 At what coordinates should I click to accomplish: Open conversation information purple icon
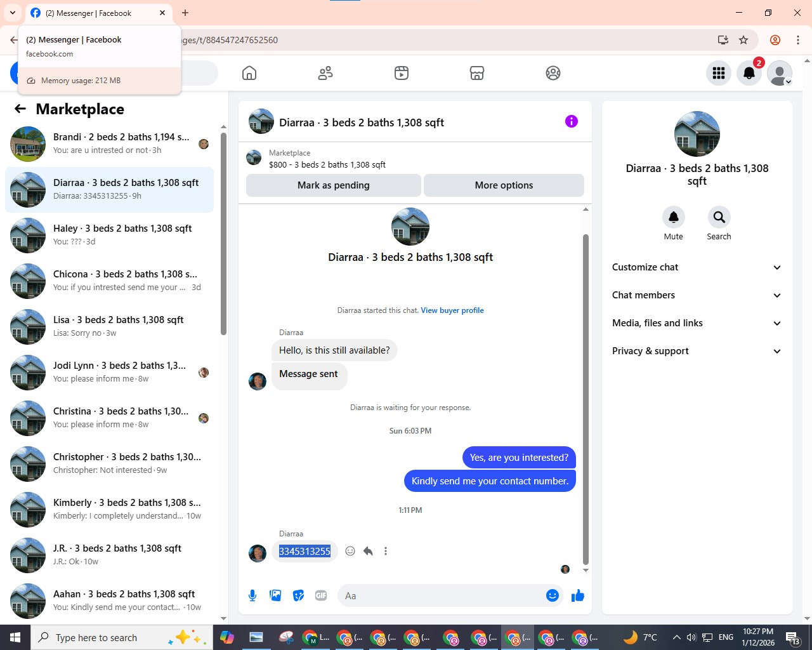[572, 121]
